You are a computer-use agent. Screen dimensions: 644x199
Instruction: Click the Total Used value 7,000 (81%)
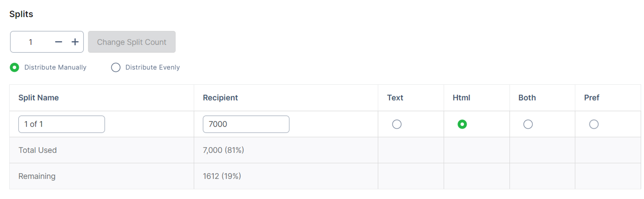click(x=223, y=150)
